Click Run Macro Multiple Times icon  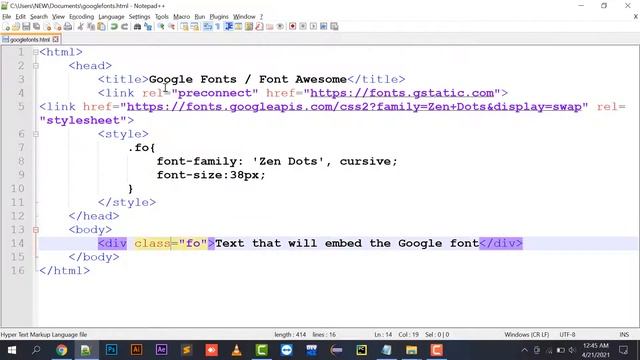point(323,27)
